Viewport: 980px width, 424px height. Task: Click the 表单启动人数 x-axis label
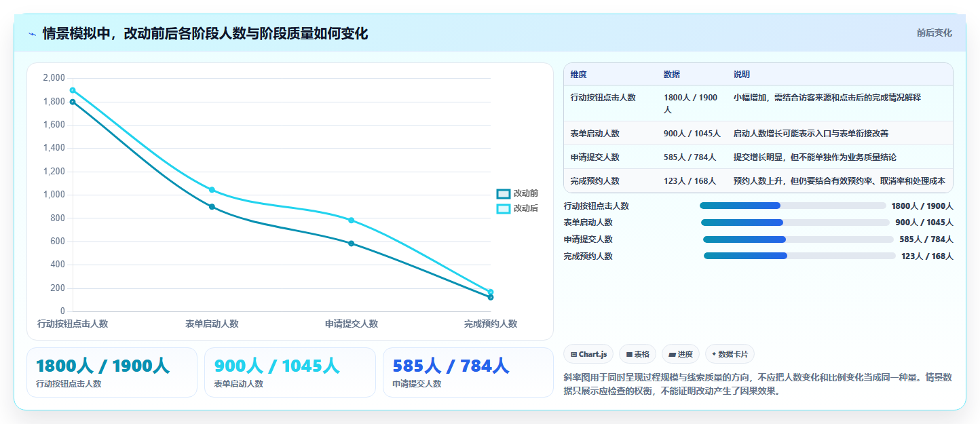click(212, 324)
